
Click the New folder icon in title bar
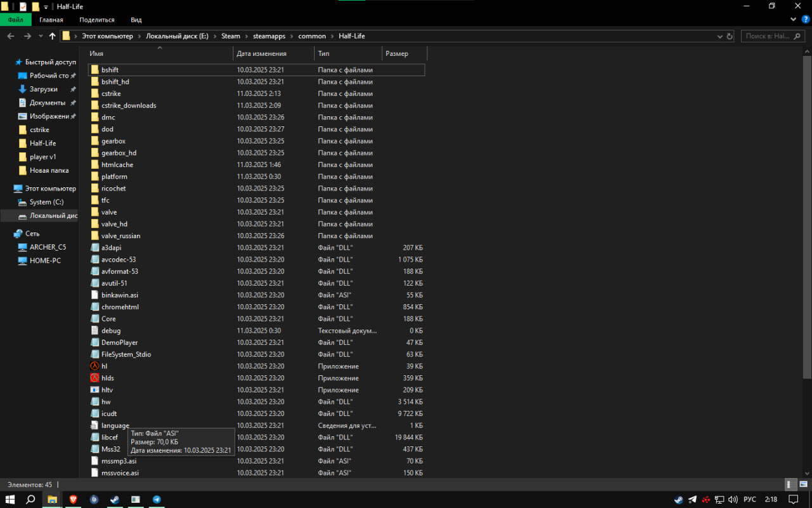tap(36, 6)
